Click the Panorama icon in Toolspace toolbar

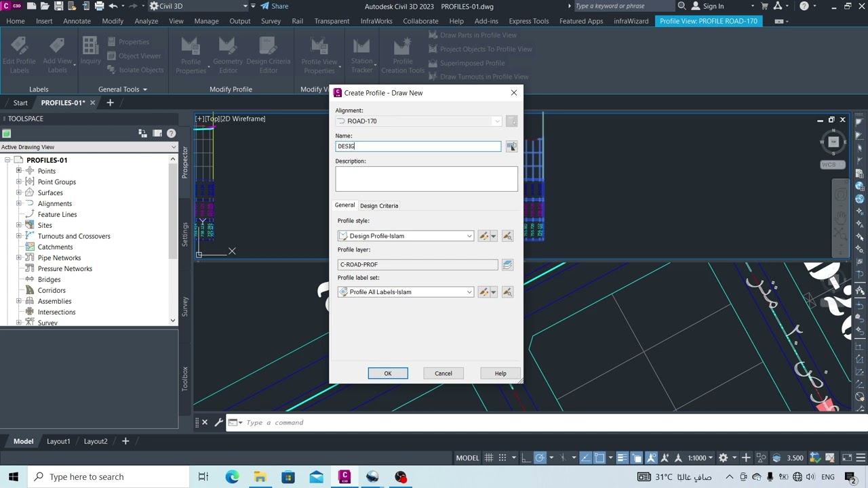click(x=157, y=134)
